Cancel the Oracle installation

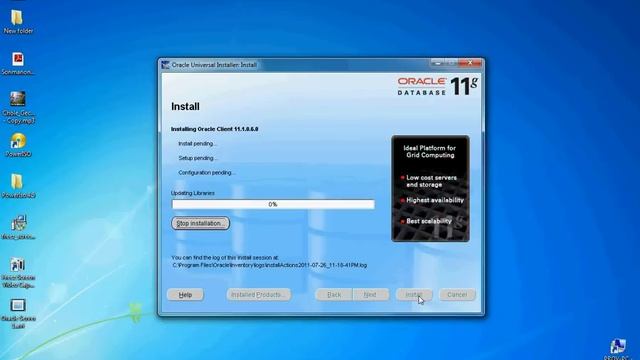tap(457, 295)
